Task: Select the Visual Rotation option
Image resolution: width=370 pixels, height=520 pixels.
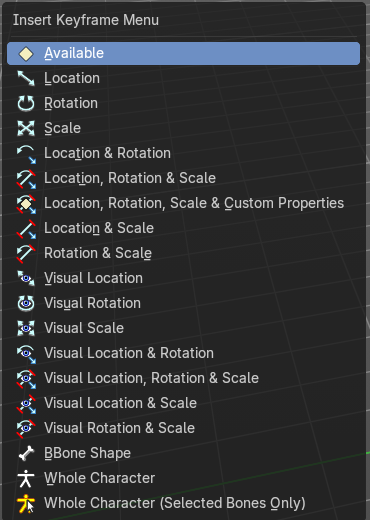Action: coord(183,303)
